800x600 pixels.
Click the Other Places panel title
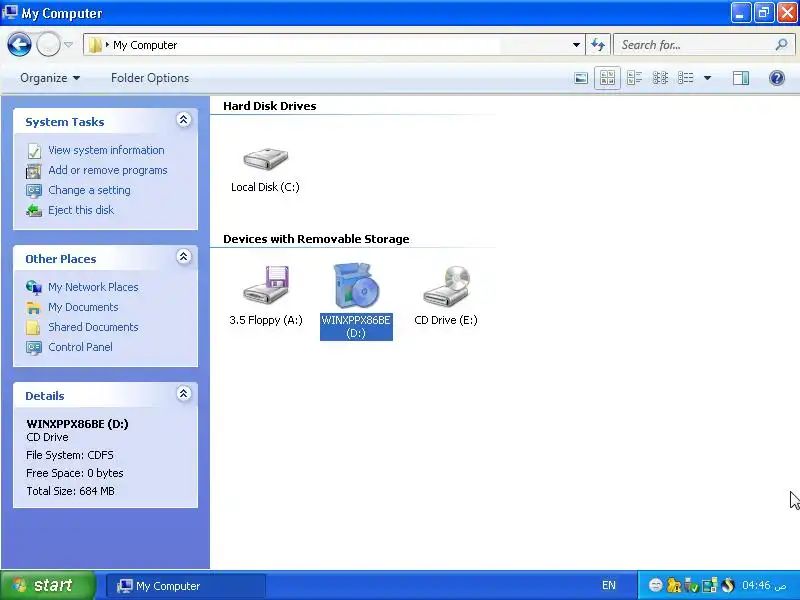coord(61,259)
